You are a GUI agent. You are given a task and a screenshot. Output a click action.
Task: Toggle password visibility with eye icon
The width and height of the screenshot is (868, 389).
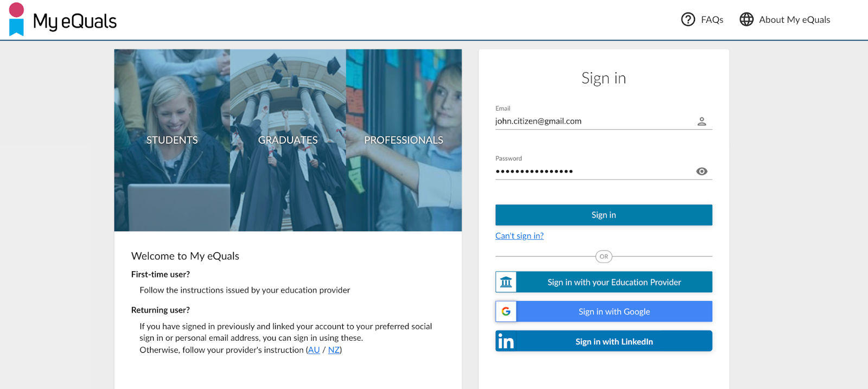pyautogui.click(x=701, y=171)
